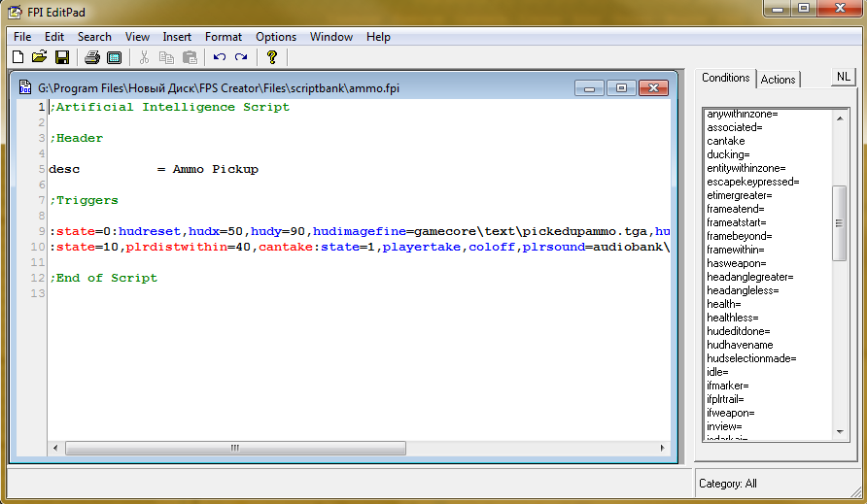Screen dimensions: 867x504
Task: Open the Search menu
Action: pos(94,37)
